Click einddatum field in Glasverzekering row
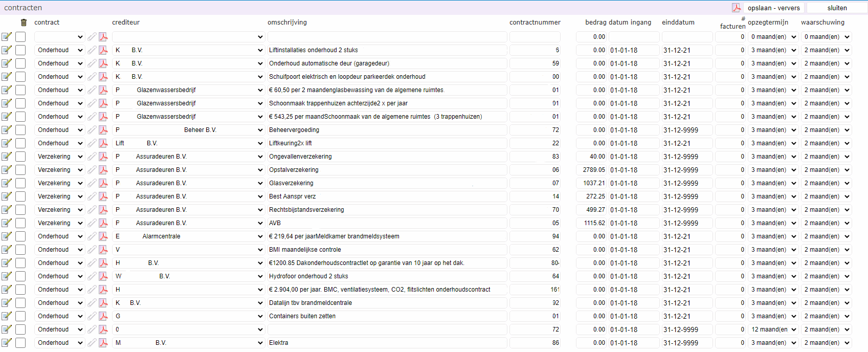The image size is (868, 352). click(687, 183)
